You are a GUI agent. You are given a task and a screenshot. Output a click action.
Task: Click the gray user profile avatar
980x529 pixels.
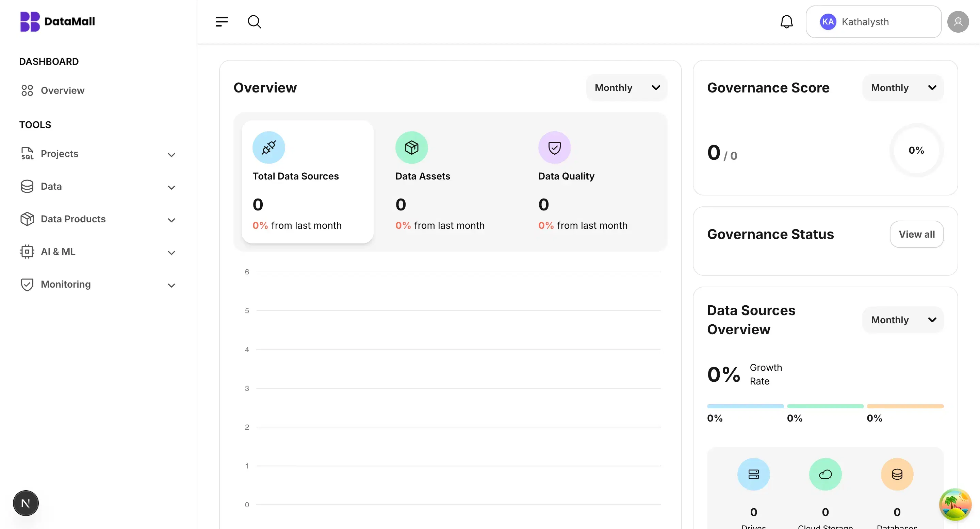coord(958,22)
